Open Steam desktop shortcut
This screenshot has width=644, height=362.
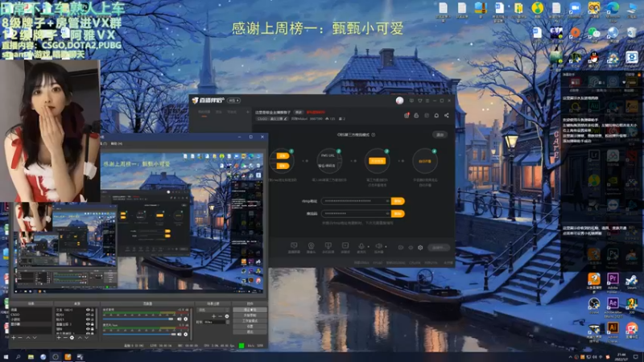[631, 279]
